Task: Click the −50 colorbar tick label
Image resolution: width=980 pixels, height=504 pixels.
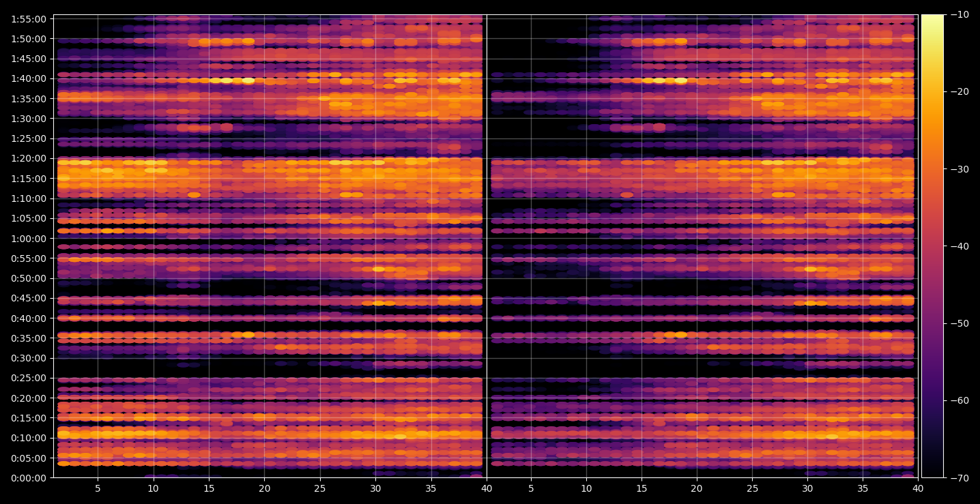Action: click(959, 323)
